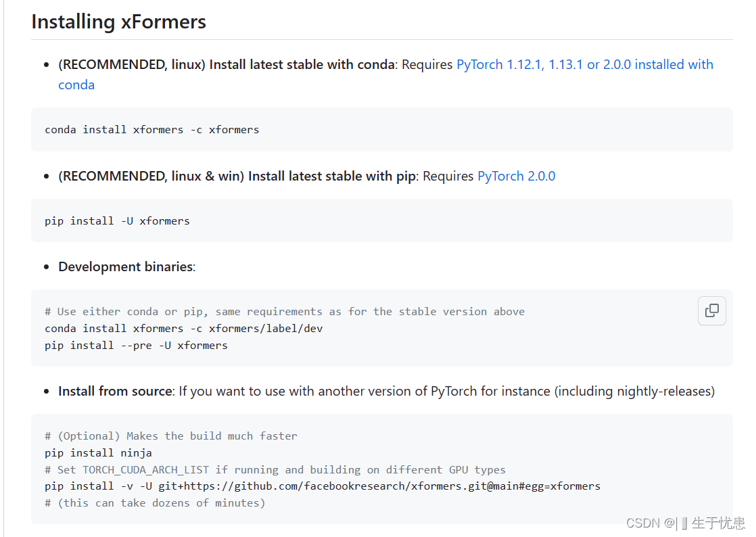Image resolution: width=756 pixels, height=537 pixels.
Task: Open the conda installation link
Action: pyautogui.click(x=76, y=85)
